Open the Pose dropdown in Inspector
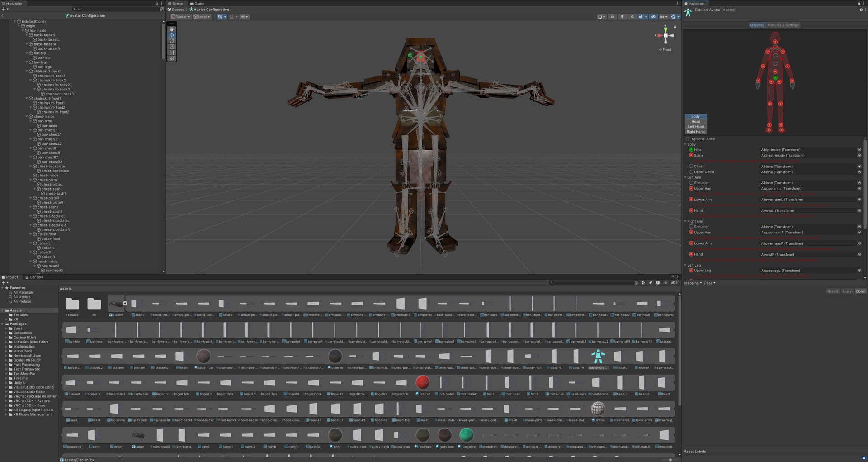This screenshot has width=868, height=462. 710,283
